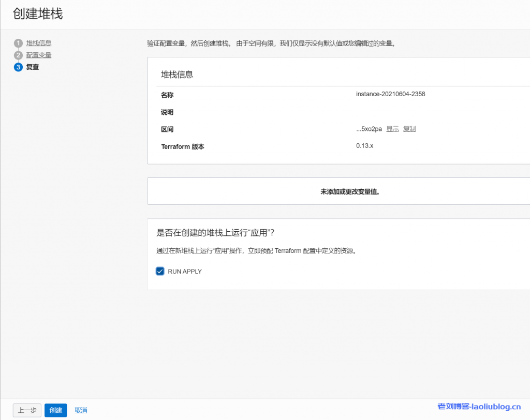This screenshot has width=530, height=420.
Task: Click the RUN APPLY label text
Action: point(185,272)
